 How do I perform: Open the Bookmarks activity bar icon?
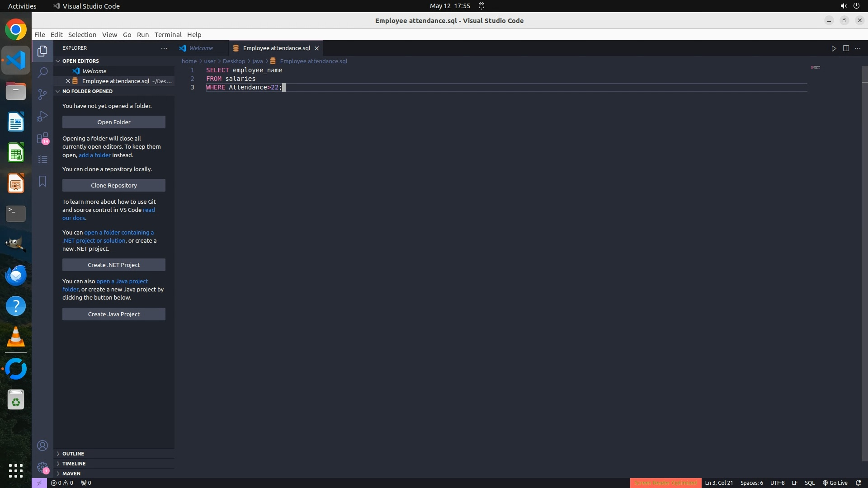pyautogui.click(x=42, y=181)
